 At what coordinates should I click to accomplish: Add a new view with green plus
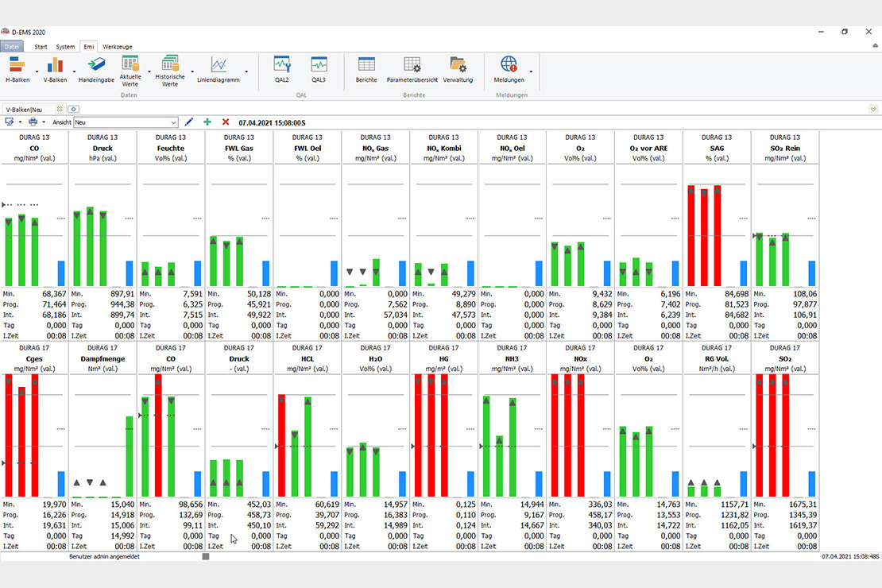pos(207,122)
